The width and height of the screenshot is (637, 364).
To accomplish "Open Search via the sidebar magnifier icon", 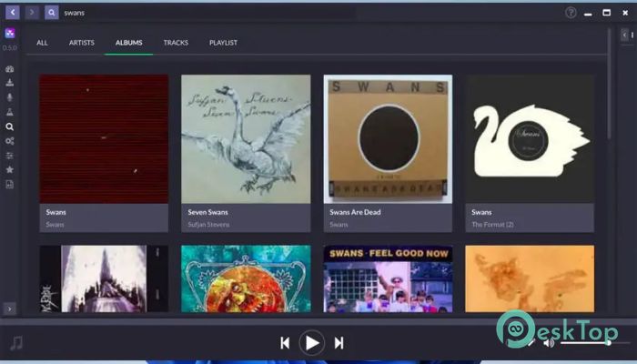I will 10,126.
